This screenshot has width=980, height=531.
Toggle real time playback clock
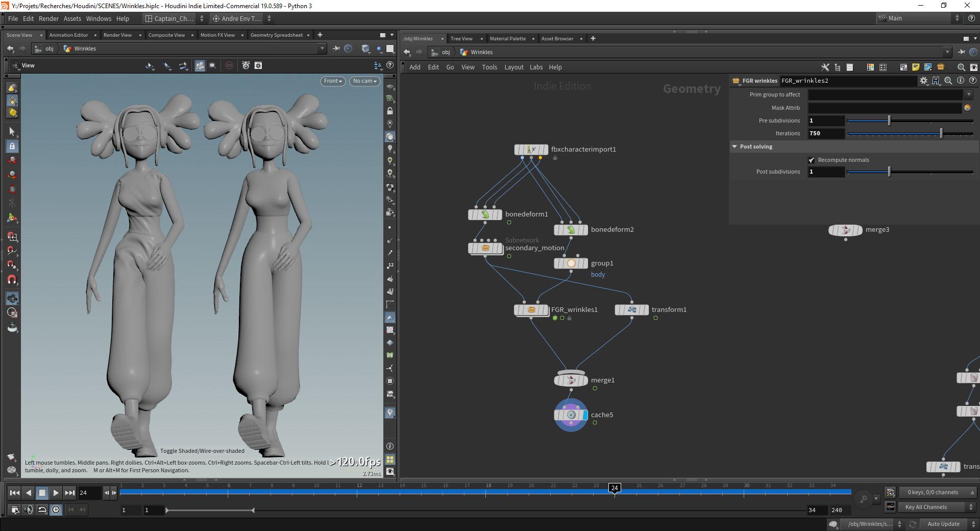coord(56,510)
